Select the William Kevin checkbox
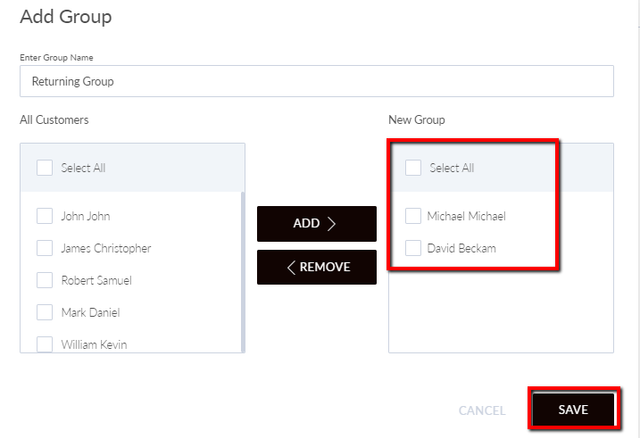The width and height of the screenshot is (640, 438). [x=44, y=344]
